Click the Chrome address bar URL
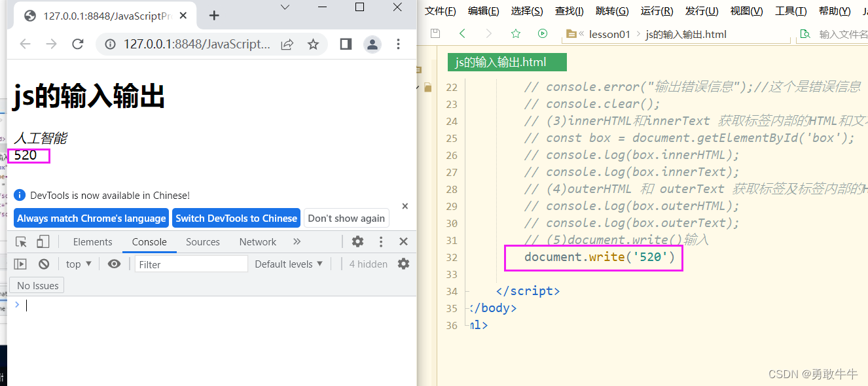 197,44
